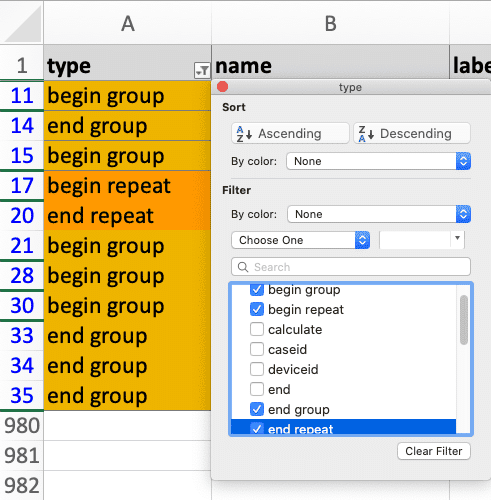Viewport: 491px width, 500px height.
Task: Click the select-all corner triangle
Action: point(22,23)
